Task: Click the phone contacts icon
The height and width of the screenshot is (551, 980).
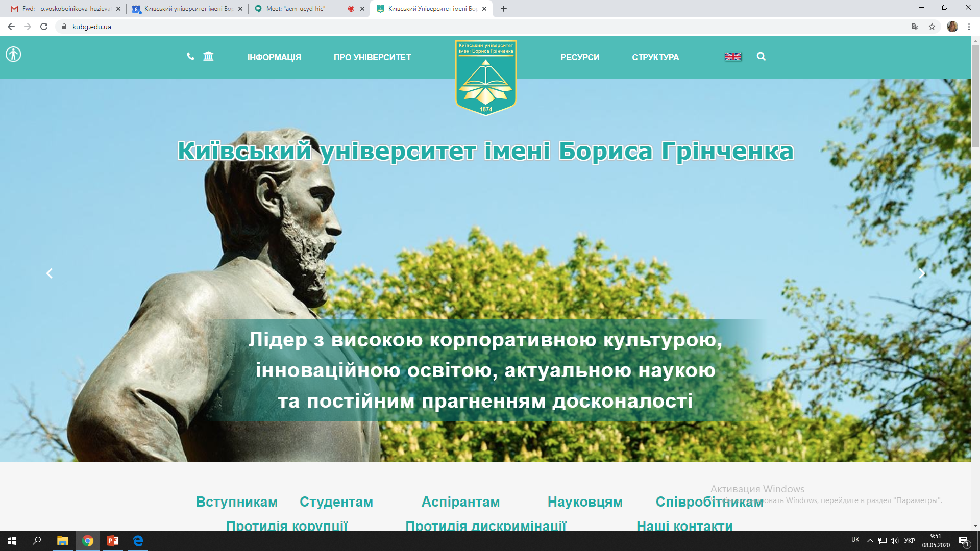Action: pyautogui.click(x=190, y=57)
